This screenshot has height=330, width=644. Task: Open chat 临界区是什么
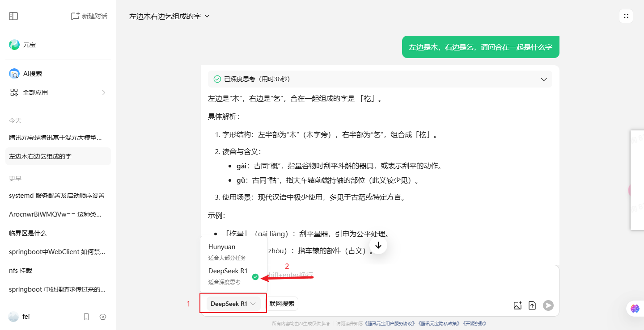[x=58, y=233]
